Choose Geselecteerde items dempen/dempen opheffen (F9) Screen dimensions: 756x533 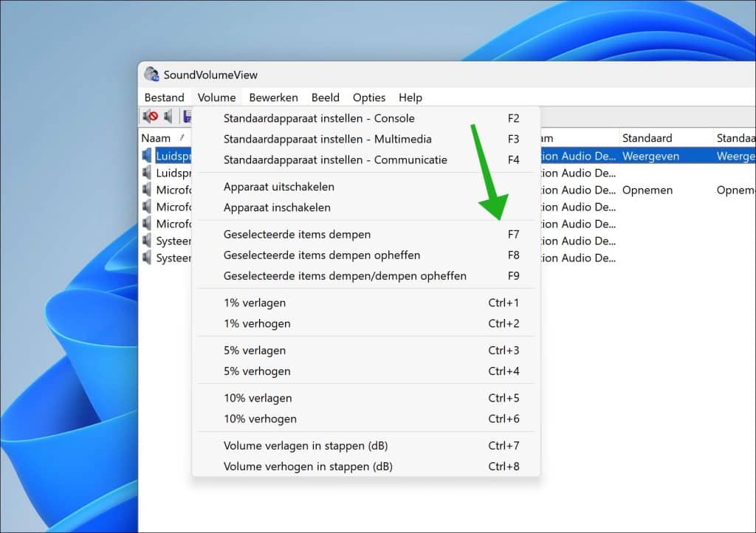tap(366, 275)
